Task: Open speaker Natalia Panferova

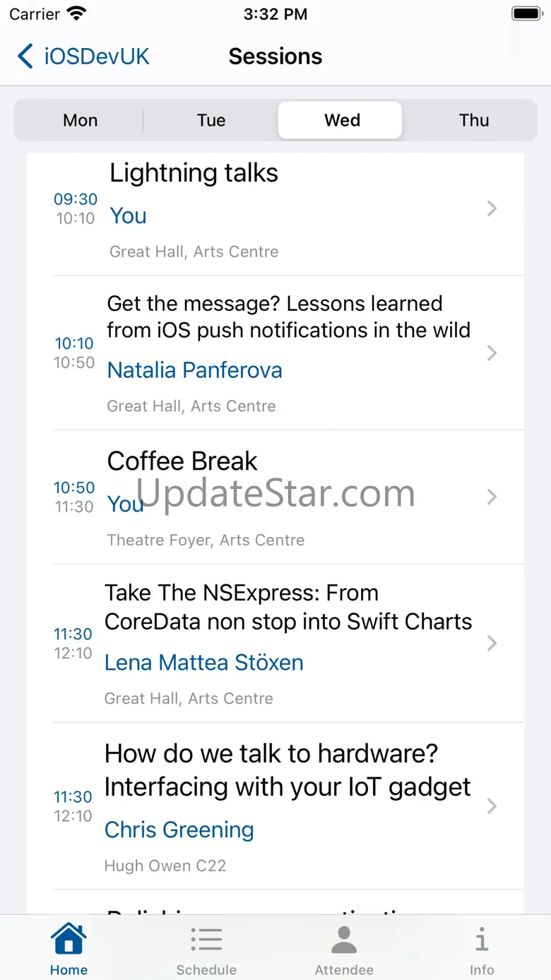Action: [194, 370]
